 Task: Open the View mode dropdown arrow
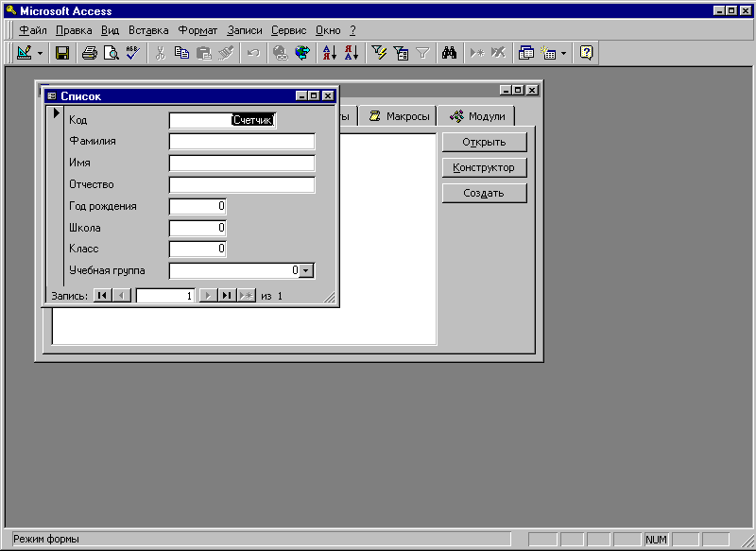40,53
